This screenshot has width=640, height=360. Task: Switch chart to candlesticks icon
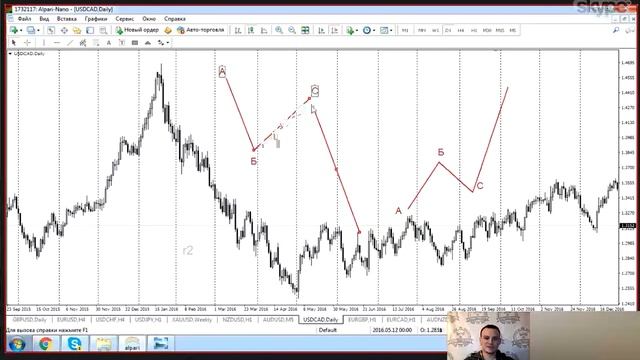coord(251,30)
